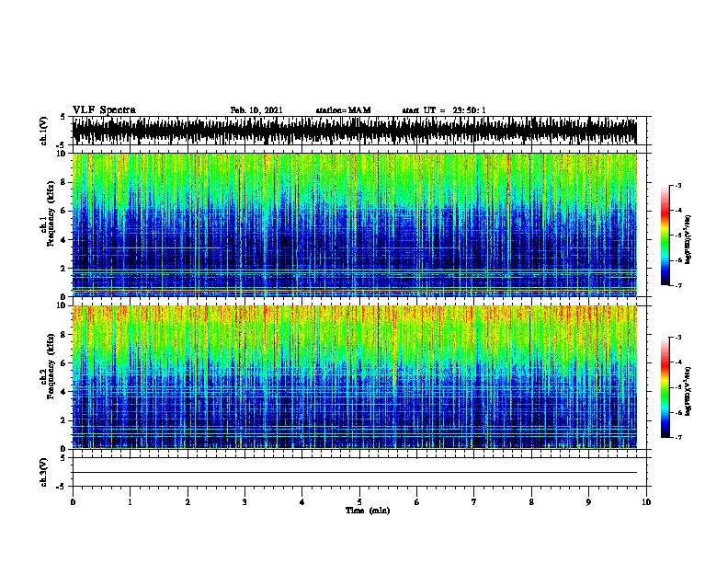Image resolution: width=728 pixels, height=563 pixels.
Task: Click the flat line in ch.3(V) panel
Action: pos(354,473)
